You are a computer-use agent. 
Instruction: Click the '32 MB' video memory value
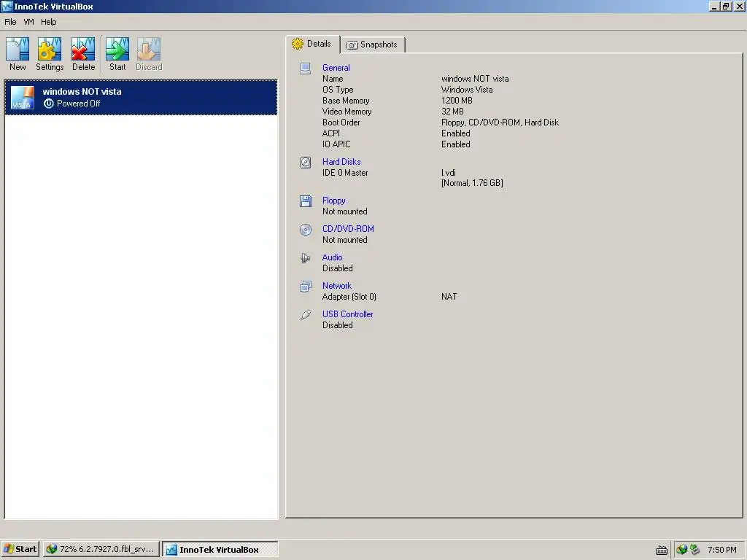(452, 112)
